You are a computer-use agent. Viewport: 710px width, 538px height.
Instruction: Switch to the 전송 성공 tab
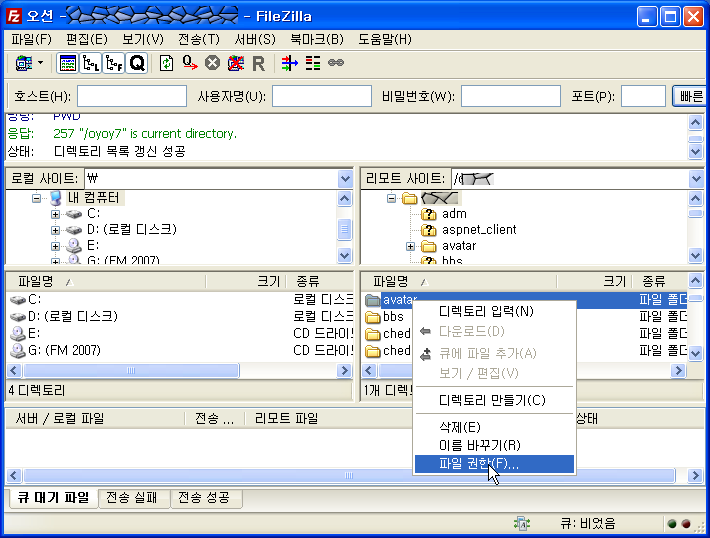[x=204, y=498]
